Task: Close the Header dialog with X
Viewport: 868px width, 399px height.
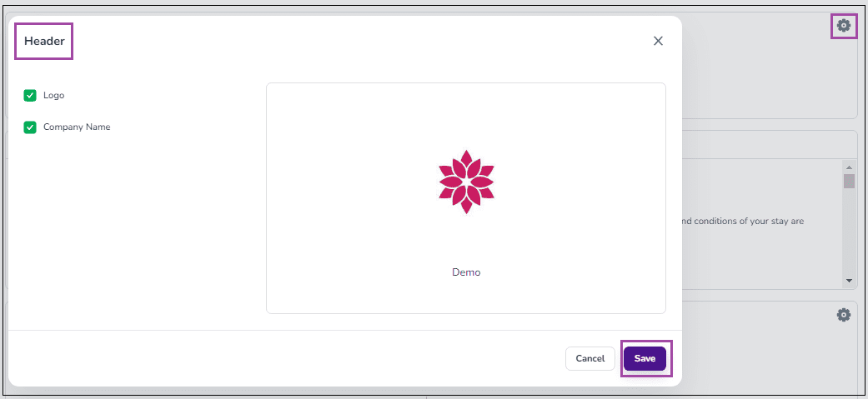Action: click(658, 41)
